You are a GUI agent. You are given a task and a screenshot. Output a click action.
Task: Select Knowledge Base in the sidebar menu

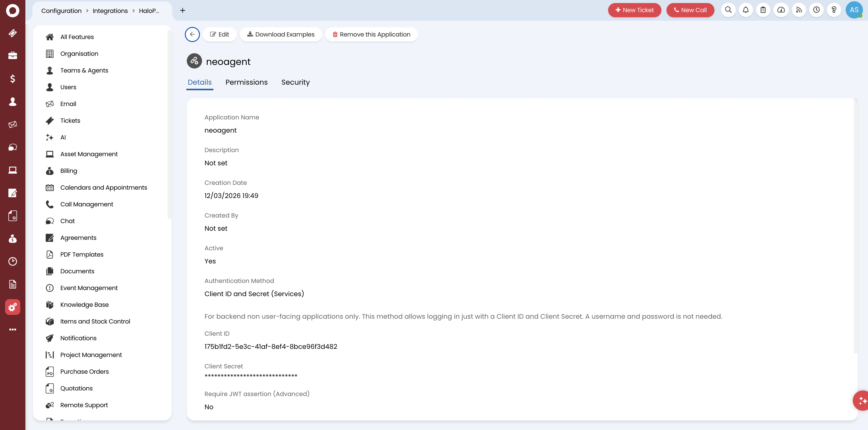pyautogui.click(x=84, y=304)
